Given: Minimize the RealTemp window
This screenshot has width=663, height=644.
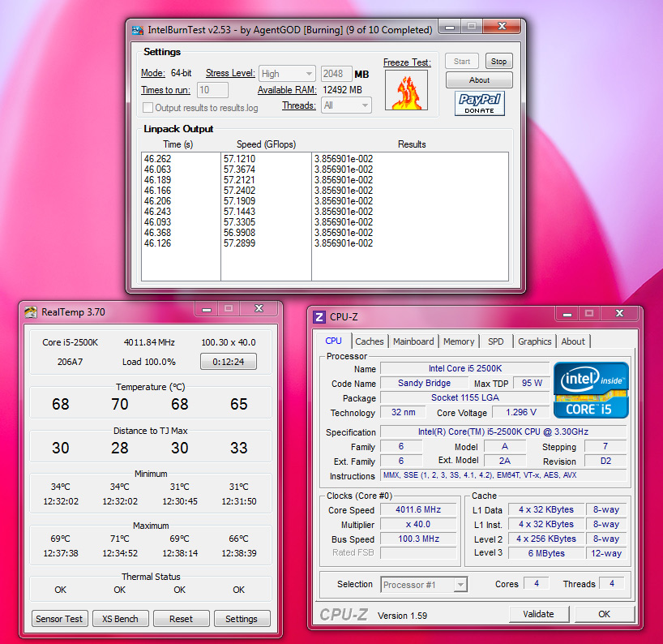Looking at the screenshot, I should (x=207, y=309).
